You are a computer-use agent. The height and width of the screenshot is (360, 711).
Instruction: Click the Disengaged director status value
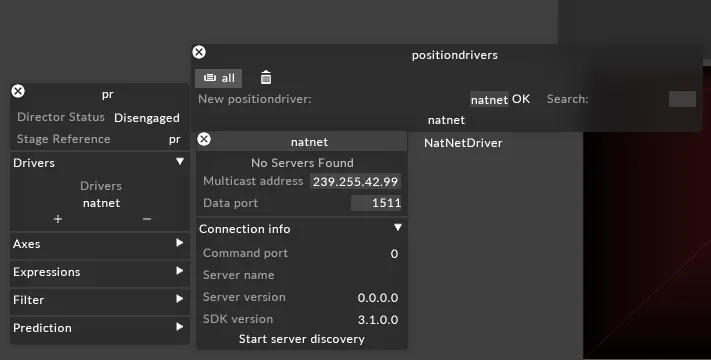[146, 118]
